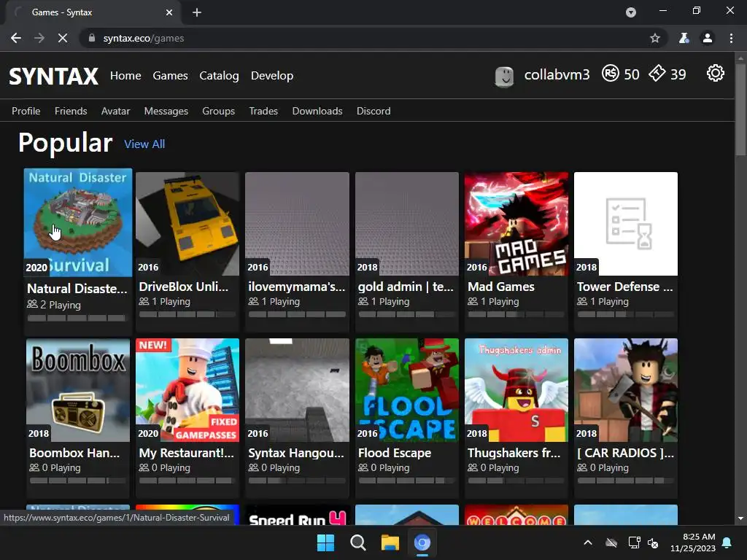
Task: Open Flood Escape game thumbnail
Action: 407,390
